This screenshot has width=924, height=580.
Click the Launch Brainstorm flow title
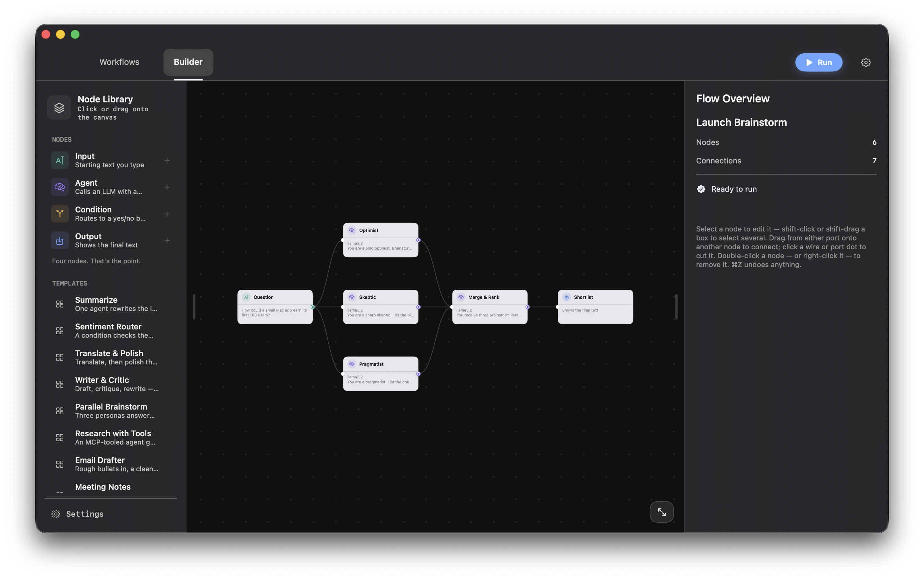741,122
